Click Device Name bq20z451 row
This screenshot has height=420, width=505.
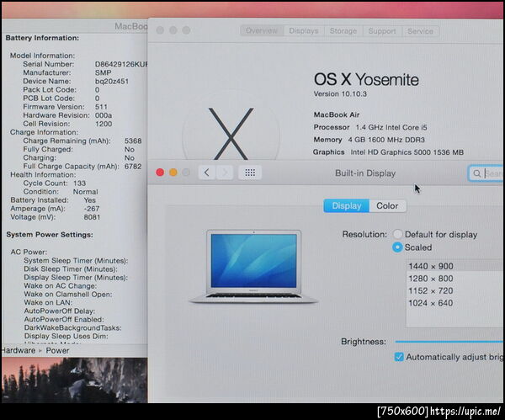click(76, 81)
